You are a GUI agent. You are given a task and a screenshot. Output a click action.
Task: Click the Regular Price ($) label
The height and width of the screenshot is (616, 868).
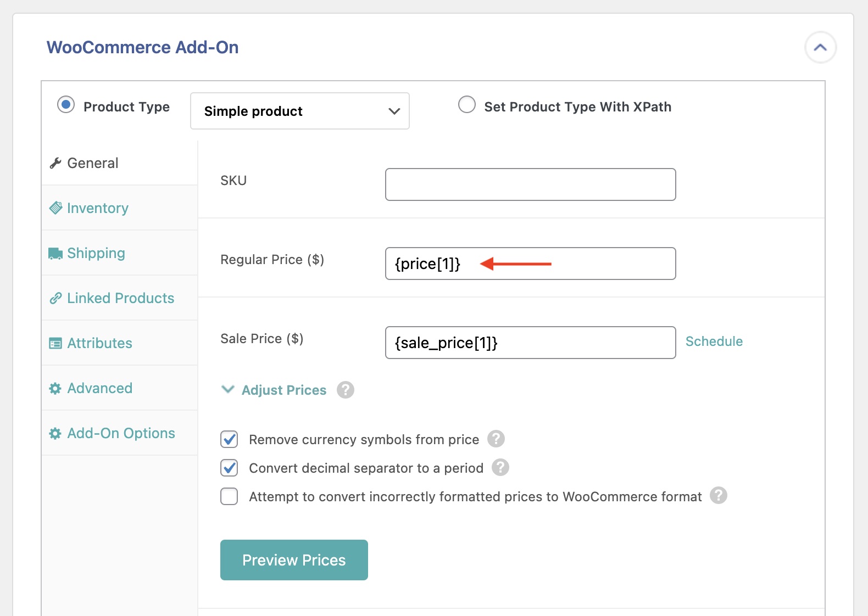pyautogui.click(x=272, y=260)
